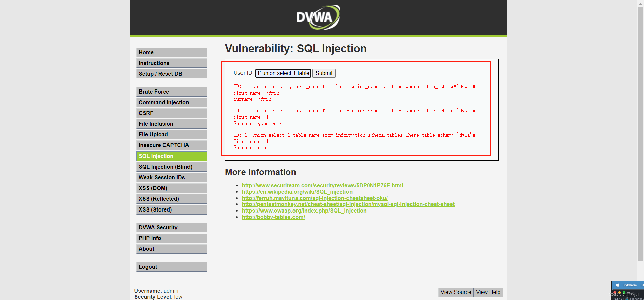Image resolution: width=644 pixels, height=300 pixels.
Task: View the PHP Info page
Action: click(171, 238)
